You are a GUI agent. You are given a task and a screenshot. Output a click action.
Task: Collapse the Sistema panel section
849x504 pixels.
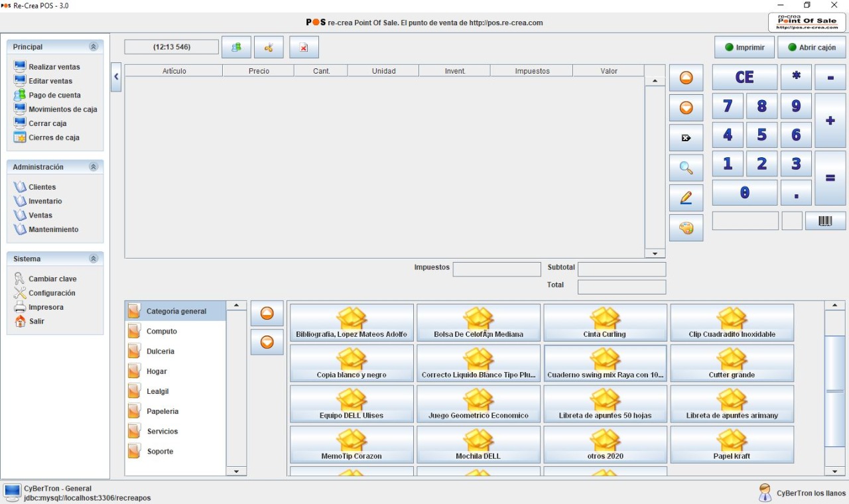[x=94, y=259]
